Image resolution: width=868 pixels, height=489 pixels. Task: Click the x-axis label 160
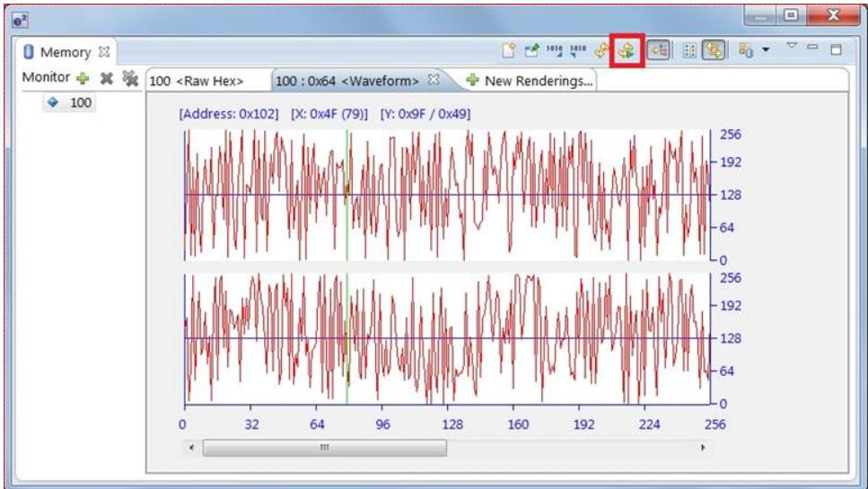(518, 424)
